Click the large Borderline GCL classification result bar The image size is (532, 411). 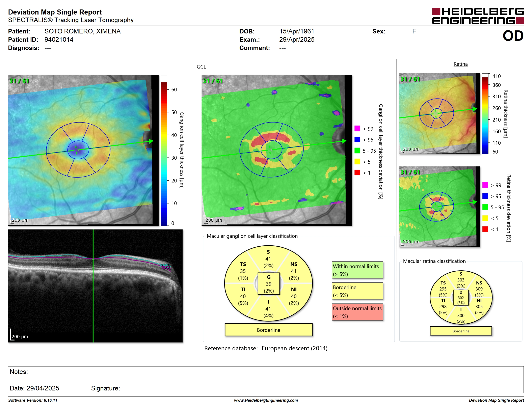pyautogui.click(x=268, y=330)
